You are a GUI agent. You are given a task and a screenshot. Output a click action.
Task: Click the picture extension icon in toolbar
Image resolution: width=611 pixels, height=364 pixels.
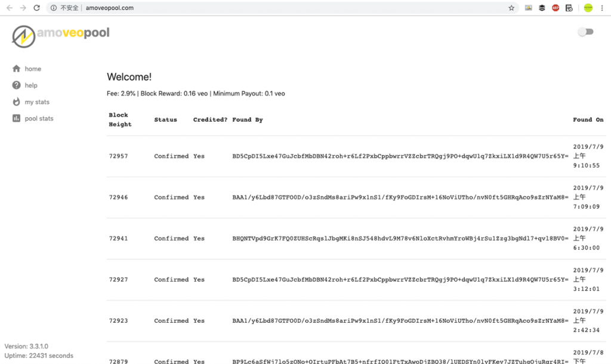click(x=528, y=8)
